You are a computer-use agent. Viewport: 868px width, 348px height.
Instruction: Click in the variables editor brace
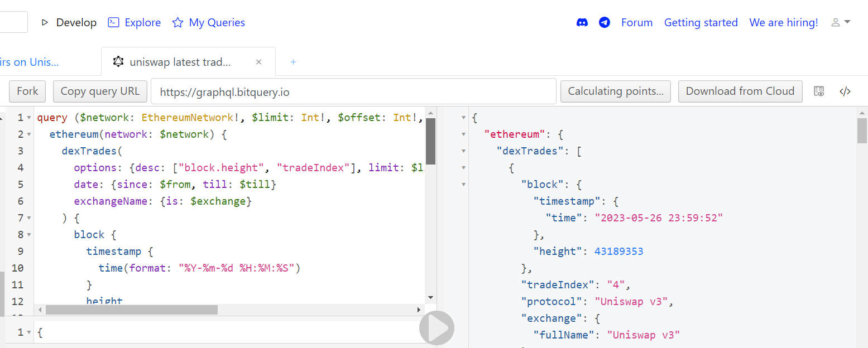point(40,332)
